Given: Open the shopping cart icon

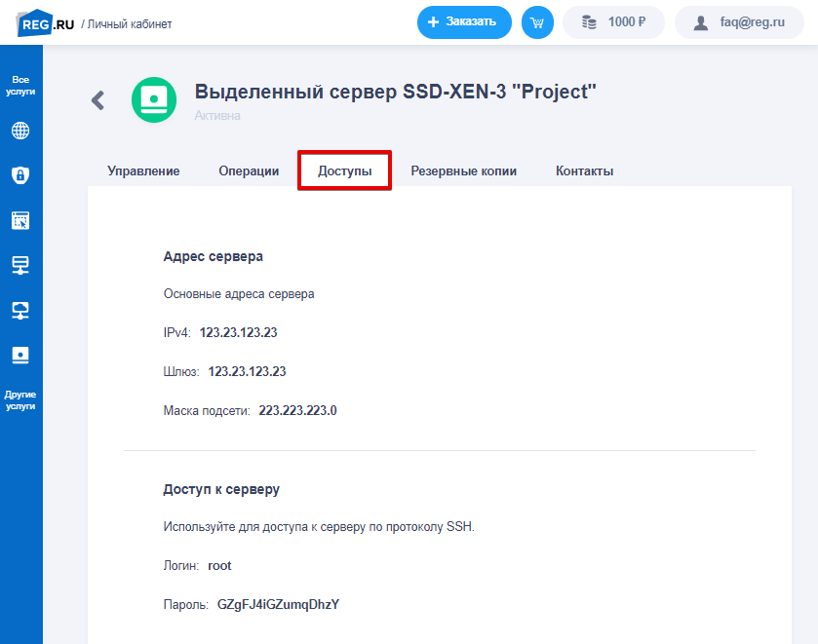Looking at the screenshot, I should (x=537, y=22).
